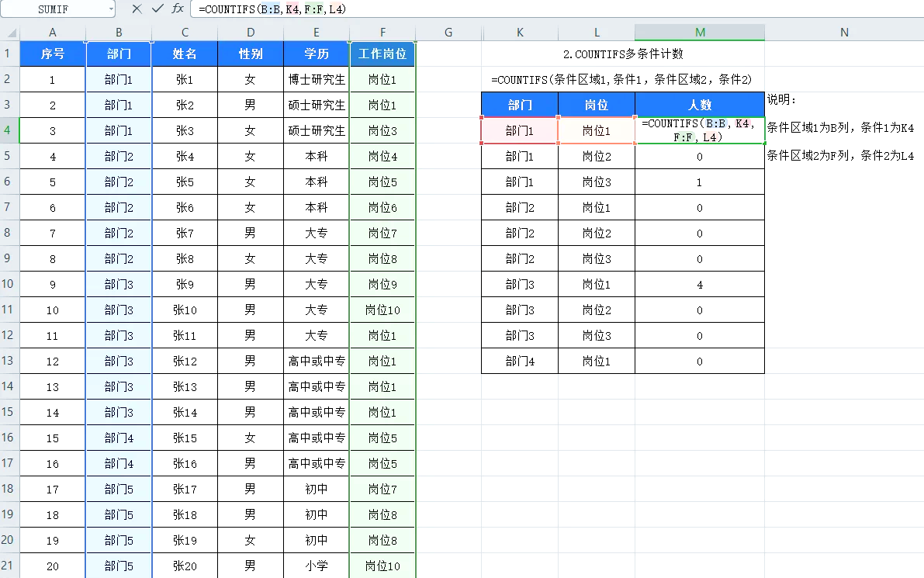Select column B header
The image size is (924, 578).
point(119,33)
